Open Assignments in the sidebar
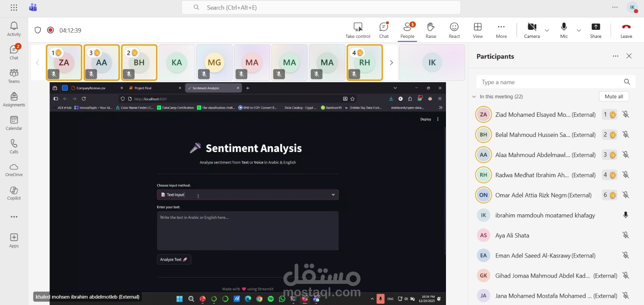 (14, 99)
